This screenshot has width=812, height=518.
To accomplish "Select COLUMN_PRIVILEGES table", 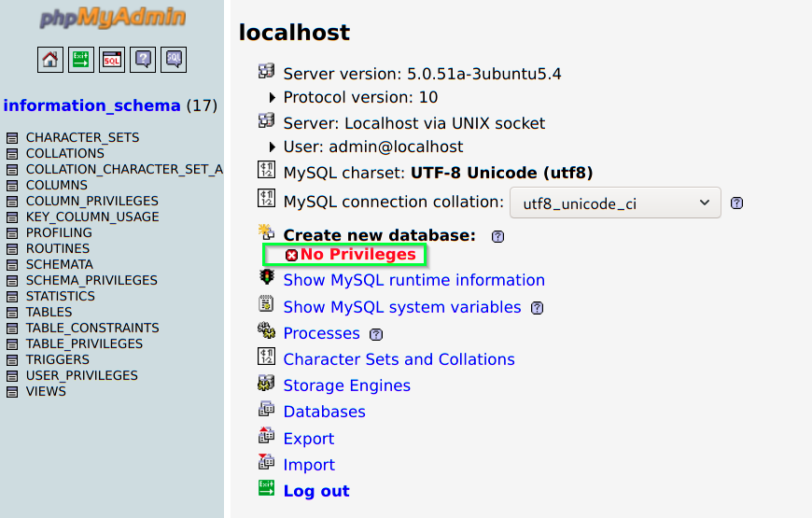I will point(92,201).
